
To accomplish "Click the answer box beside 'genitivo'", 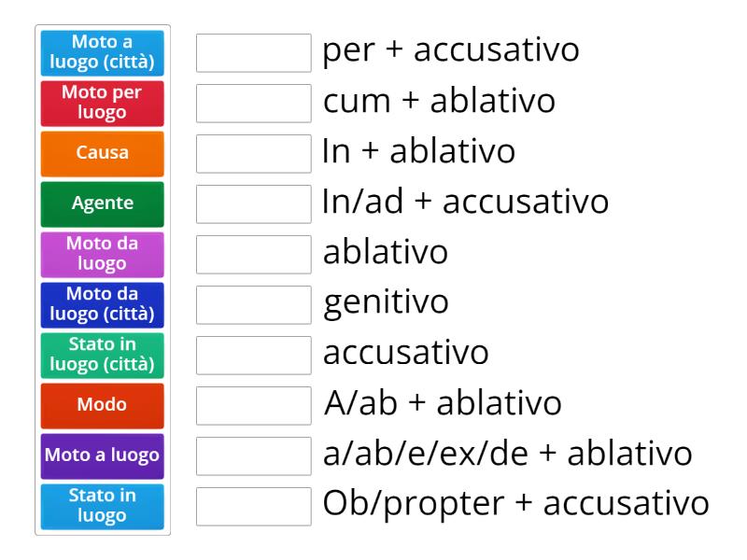I will (x=253, y=301).
